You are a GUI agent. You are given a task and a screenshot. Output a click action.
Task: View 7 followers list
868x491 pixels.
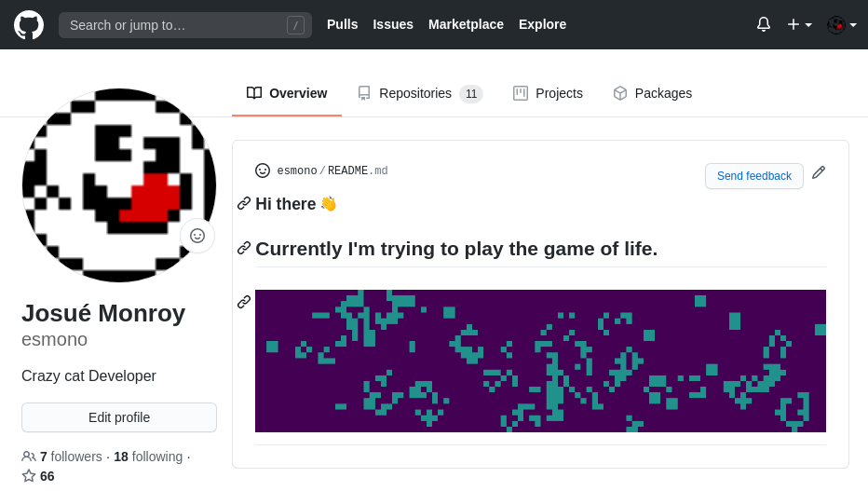(x=71, y=457)
